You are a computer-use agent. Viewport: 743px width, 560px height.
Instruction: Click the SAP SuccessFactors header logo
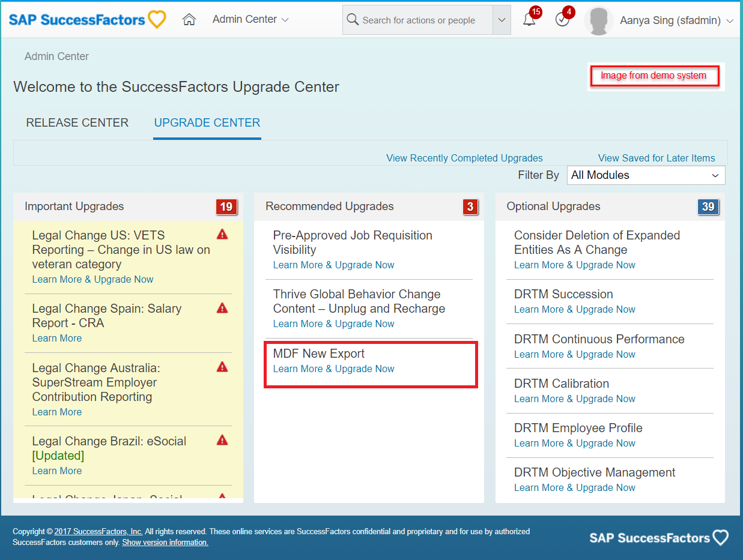[88, 19]
